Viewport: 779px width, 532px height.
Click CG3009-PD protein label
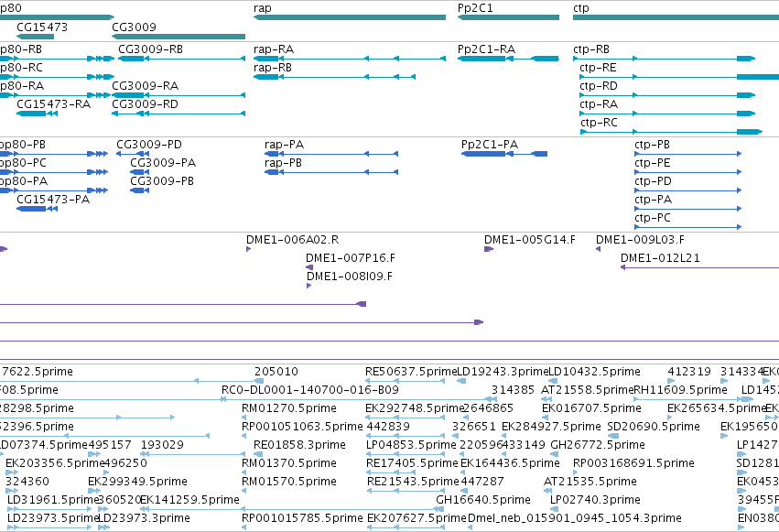pos(149,145)
